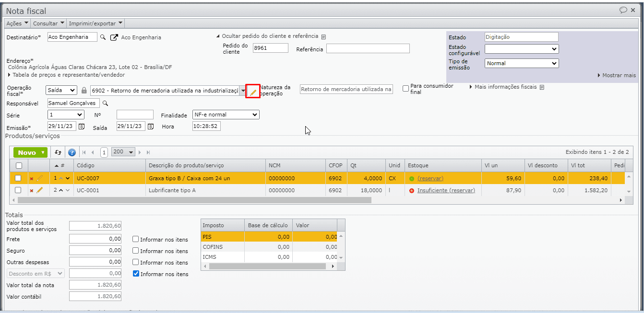Select the ICMS row in the tax table

click(269, 257)
